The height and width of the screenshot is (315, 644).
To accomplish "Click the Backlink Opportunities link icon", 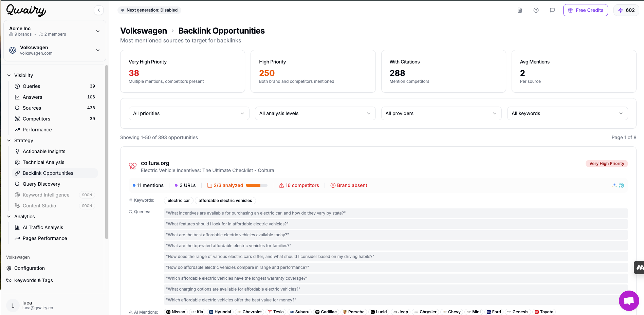I will point(17,173).
